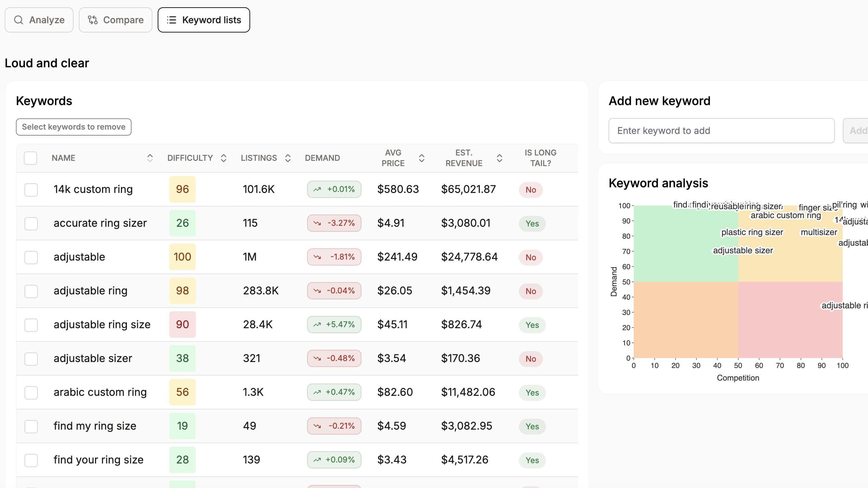
Task: Click the +5.47% upward trend badge
Action: point(334,325)
